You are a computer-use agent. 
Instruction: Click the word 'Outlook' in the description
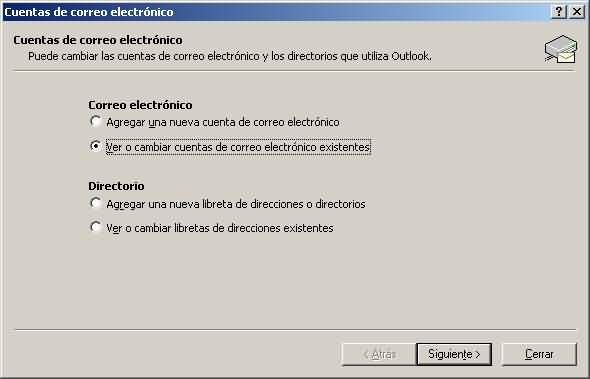pos(412,56)
